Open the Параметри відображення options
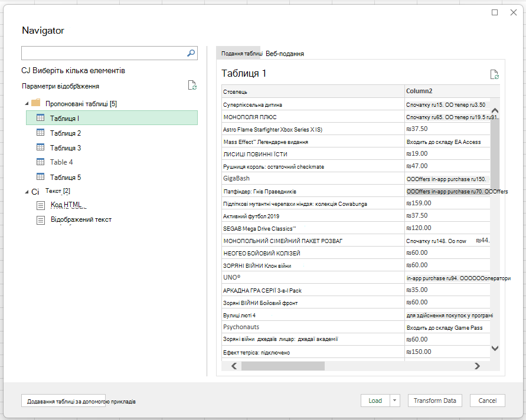 (60, 86)
